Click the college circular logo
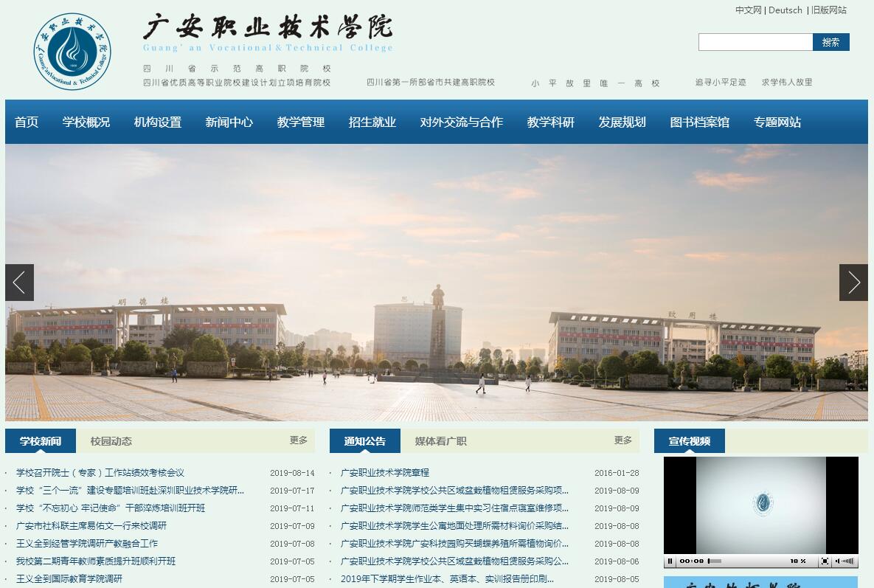This screenshot has height=588, width=874. click(72, 52)
